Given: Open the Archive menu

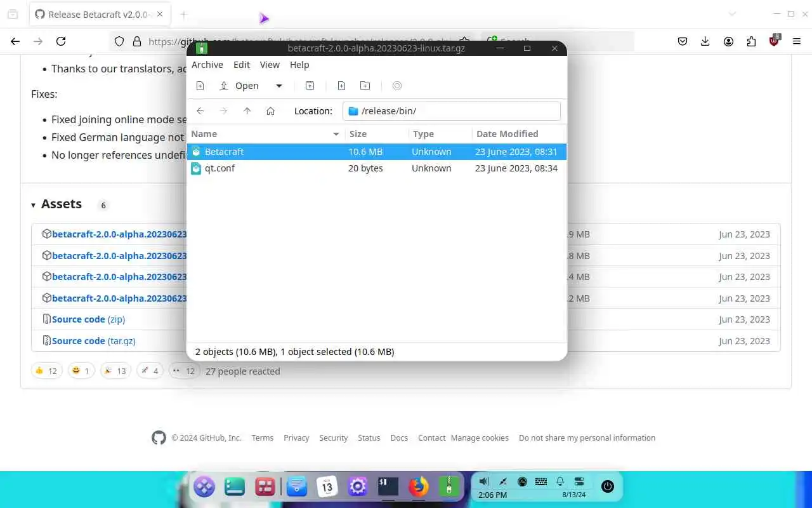Looking at the screenshot, I should click(207, 65).
